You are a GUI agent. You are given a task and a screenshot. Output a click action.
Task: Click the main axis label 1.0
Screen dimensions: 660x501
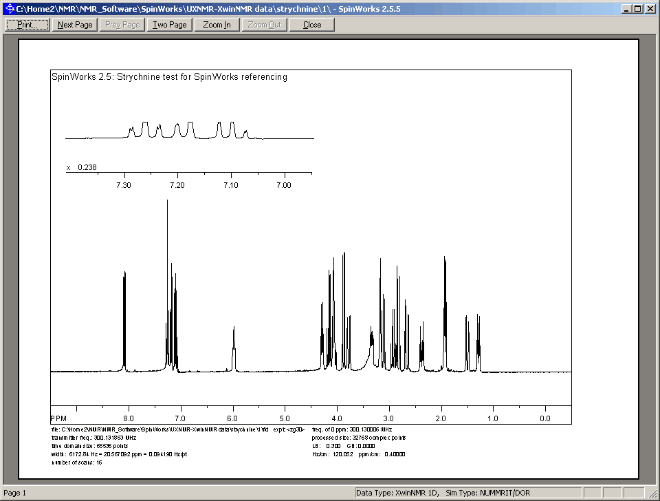pyautogui.click(x=492, y=418)
